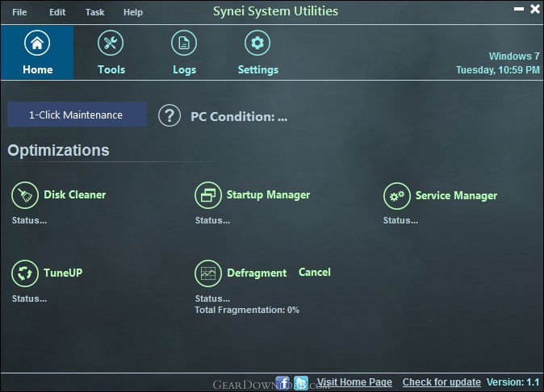Open Tools via wrench-screwdriver icon
The height and width of the screenshot is (392, 544).
[111, 43]
